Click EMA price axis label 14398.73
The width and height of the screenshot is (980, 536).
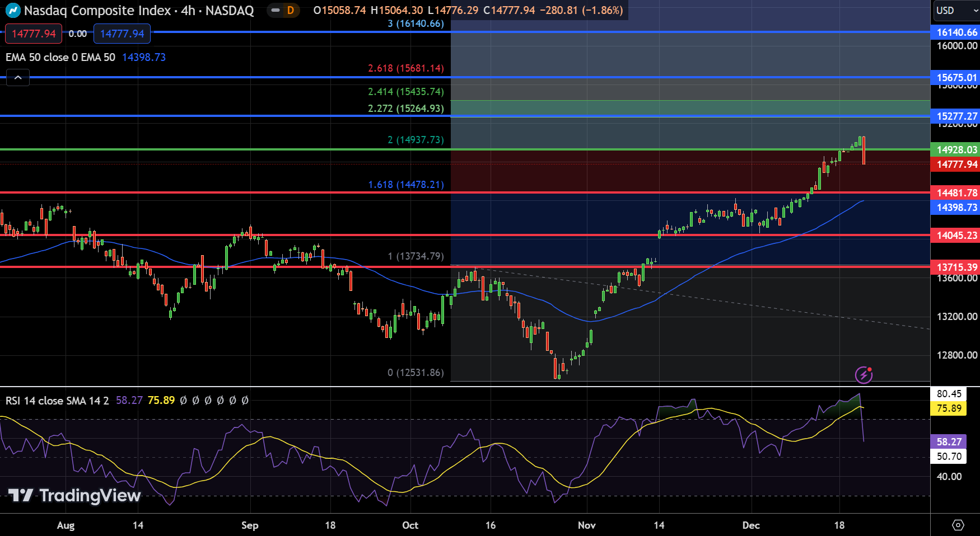point(955,208)
